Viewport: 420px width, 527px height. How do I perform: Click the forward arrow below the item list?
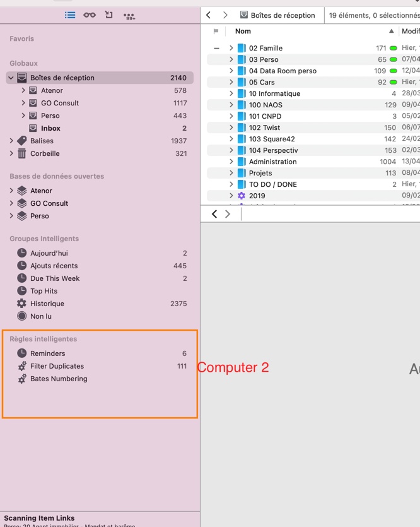pos(228,214)
